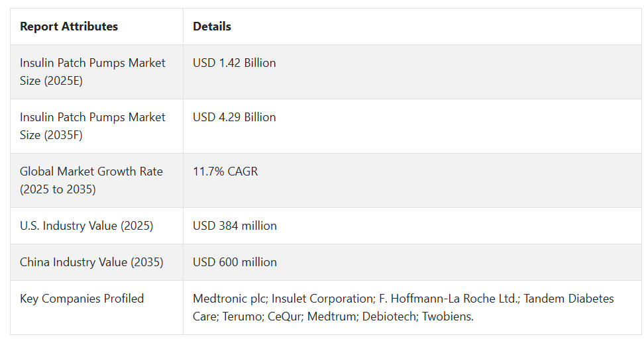Select U.S. Industry Value (2025) label

(86, 226)
